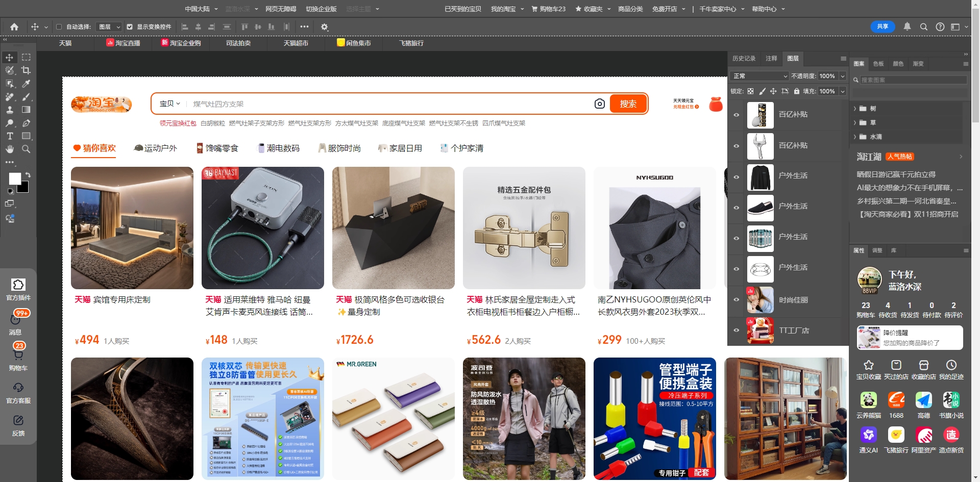Hide the 户外生活 layer with bottles thumbnail

pyautogui.click(x=737, y=238)
